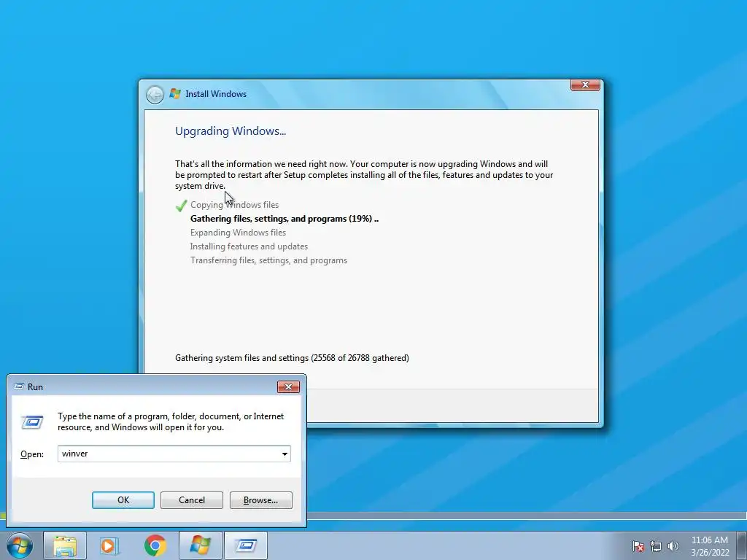
Task: Click 'Copying Windows files' step
Action: coord(234,205)
